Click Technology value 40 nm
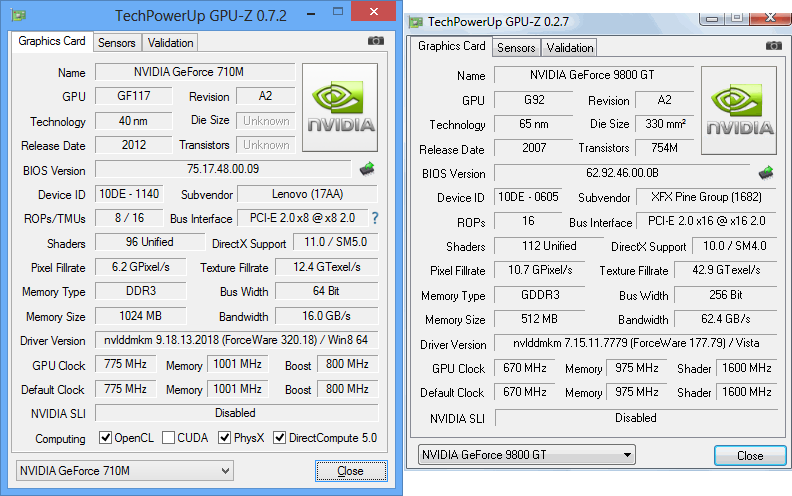The image size is (792, 496). tap(133, 121)
